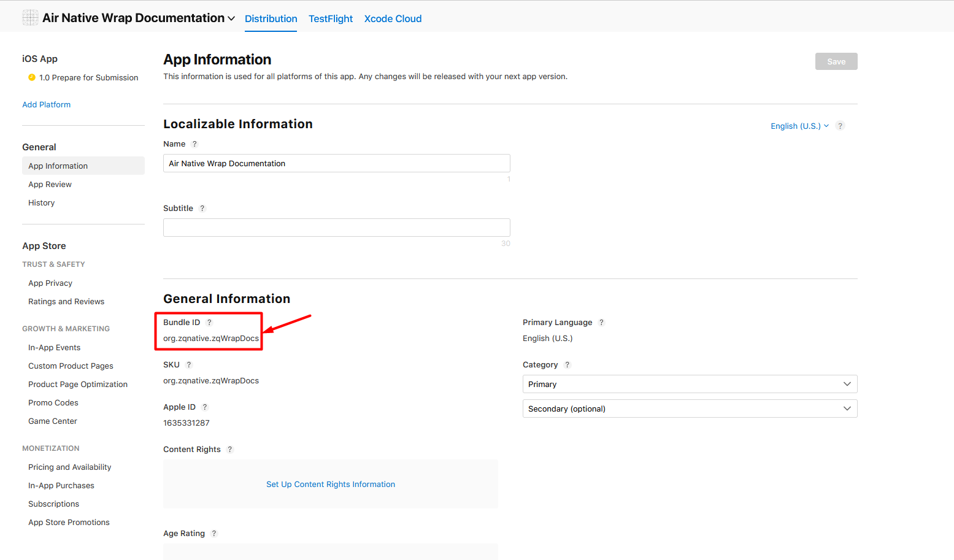Click the help icon beside SKU
The height and width of the screenshot is (560, 954).
(x=189, y=365)
